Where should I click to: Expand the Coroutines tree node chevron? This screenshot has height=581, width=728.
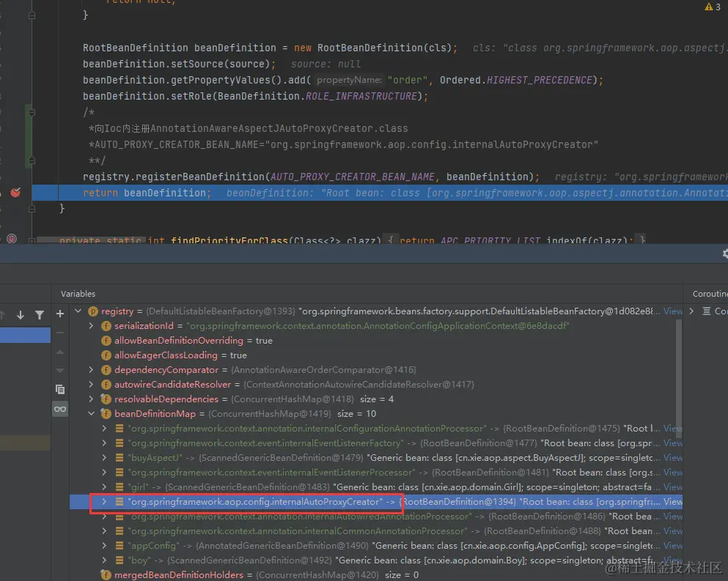click(x=691, y=311)
